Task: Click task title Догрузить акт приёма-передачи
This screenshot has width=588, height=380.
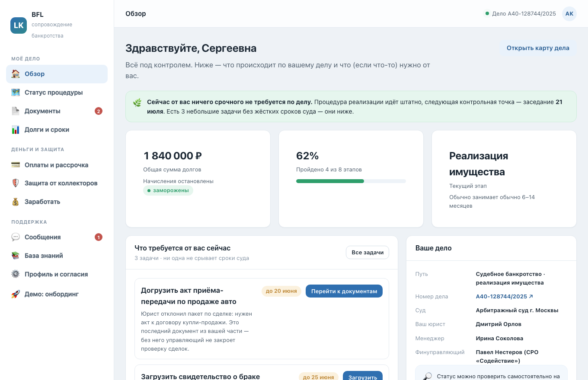Action: point(189,295)
